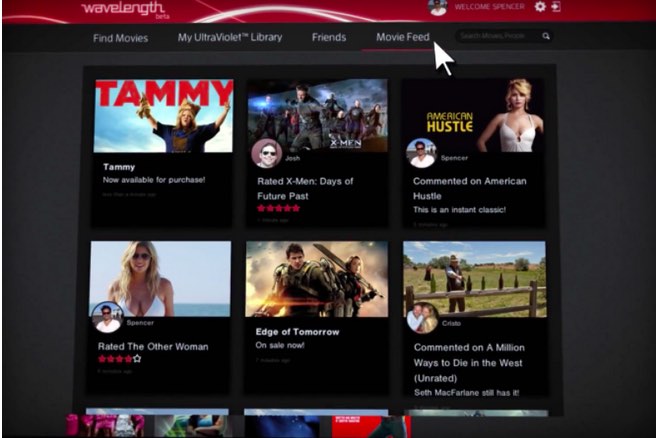Open the American Hustle poster image
Image resolution: width=656 pixels, height=438 pixels.
point(474,115)
